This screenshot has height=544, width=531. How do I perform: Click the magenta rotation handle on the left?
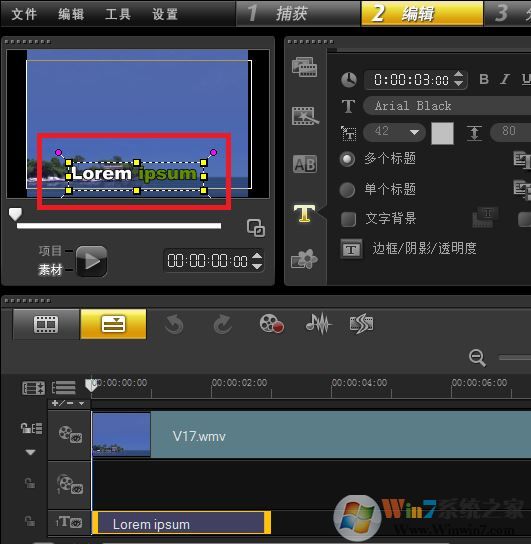tap(59, 152)
